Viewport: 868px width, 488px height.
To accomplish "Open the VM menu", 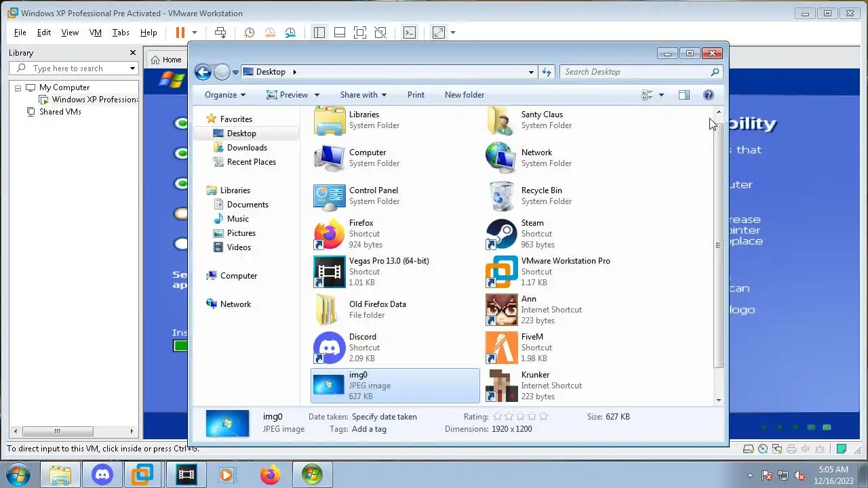I will click(x=96, y=33).
